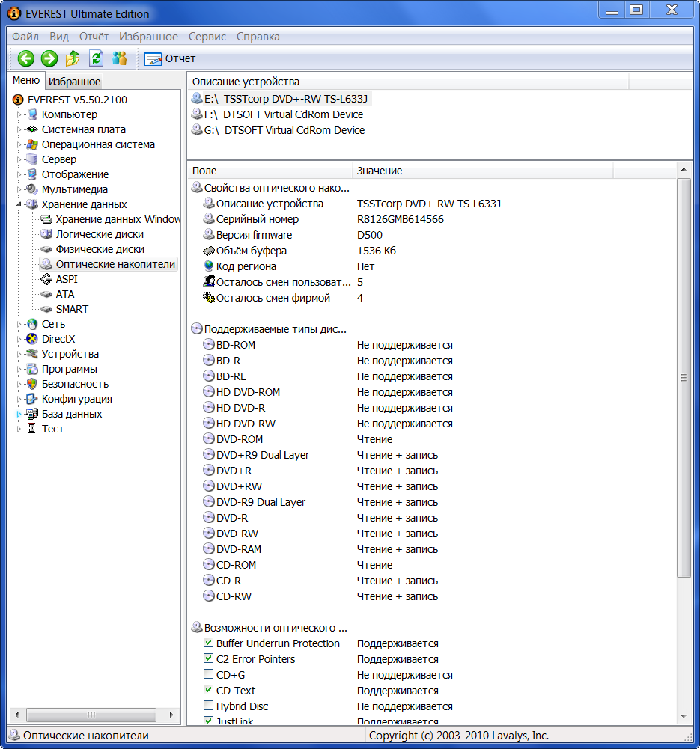This screenshot has width=700, height=749.
Task: Open the Вид menu
Action: point(59,37)
